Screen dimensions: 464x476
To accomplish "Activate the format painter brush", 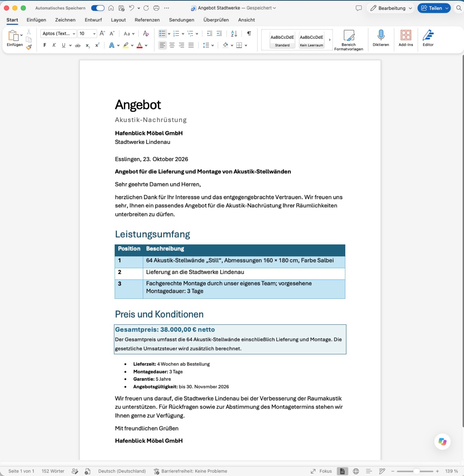I will coord(29,47).
